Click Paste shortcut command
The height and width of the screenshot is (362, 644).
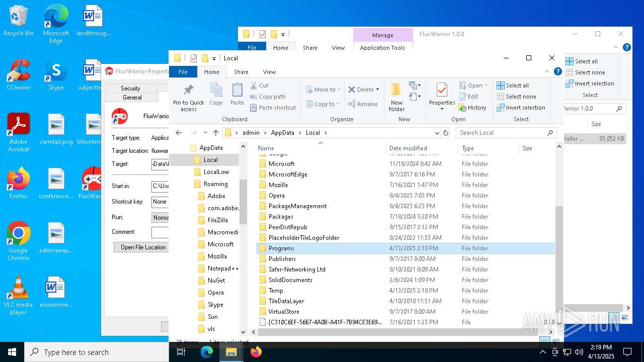(273, 108)
